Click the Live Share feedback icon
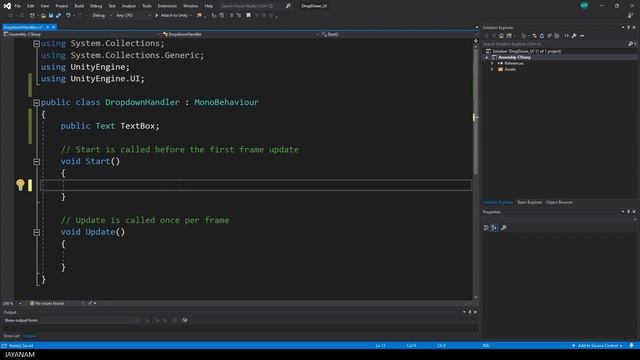This screenshot has width=640, height=360. [631, 16]
